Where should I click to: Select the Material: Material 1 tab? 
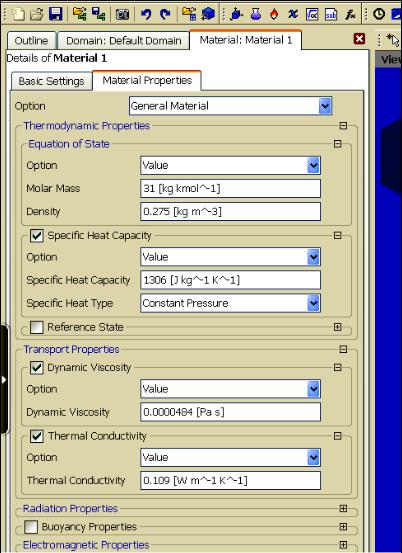[x=246, y=40]
